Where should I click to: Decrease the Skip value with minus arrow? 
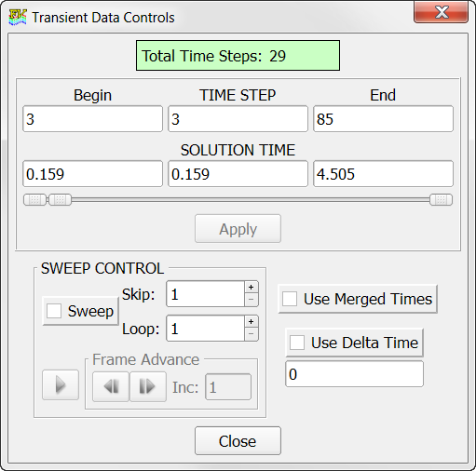pos(252,300)
